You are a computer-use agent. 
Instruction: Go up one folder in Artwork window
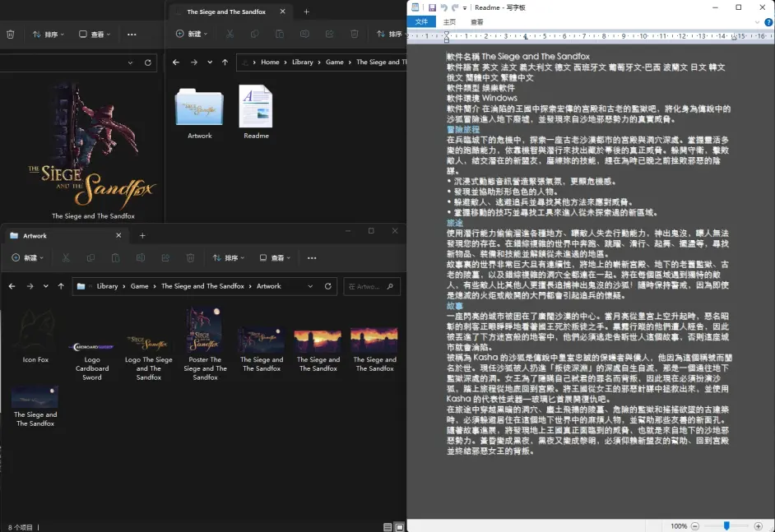click(61, 286)
